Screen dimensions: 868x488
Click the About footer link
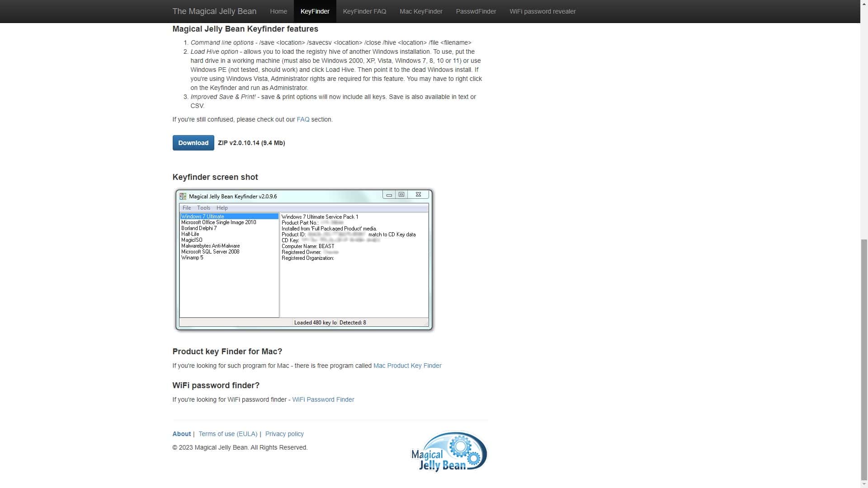pyautogui.click(x=181, y=434)
